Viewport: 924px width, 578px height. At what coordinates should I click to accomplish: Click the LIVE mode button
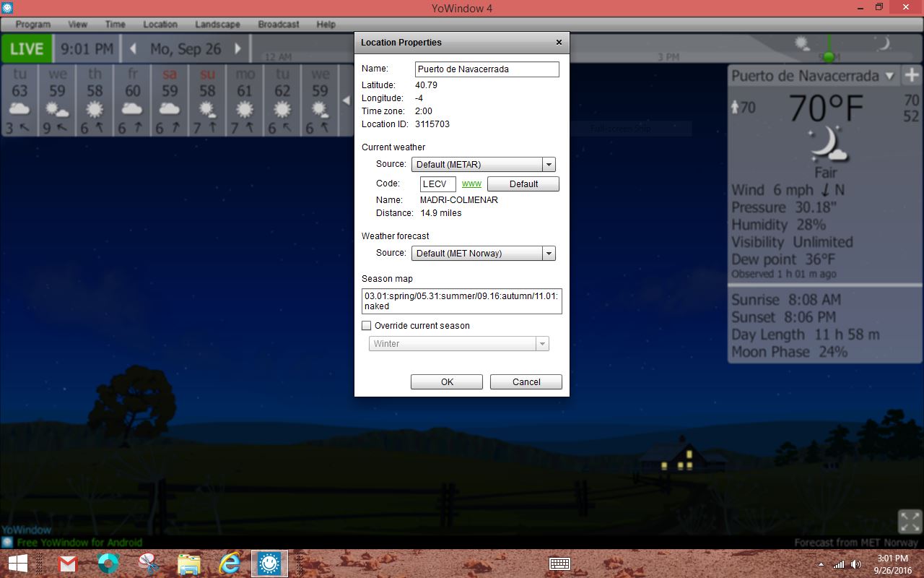(27, 49)
